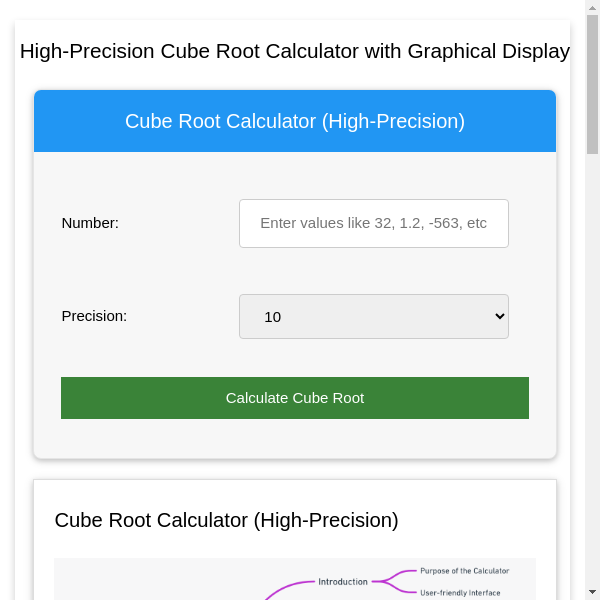Click the lower Cube Root Calculator section heading
Screen dimensions: 600x600
point(226,520)
